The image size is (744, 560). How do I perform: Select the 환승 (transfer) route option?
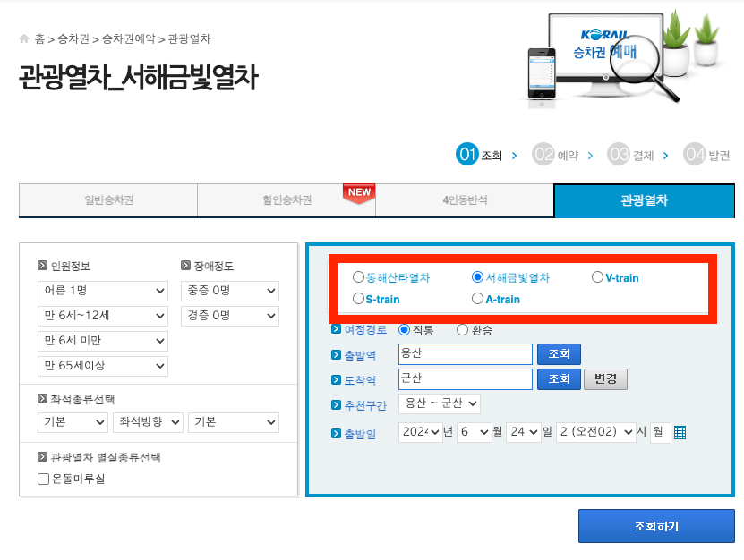point(462,327)
